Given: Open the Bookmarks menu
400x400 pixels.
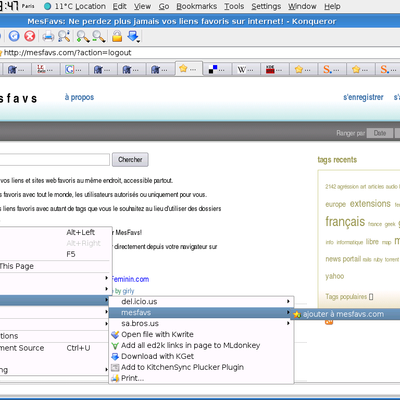Looking at the screenshot, I should (197, 6).
